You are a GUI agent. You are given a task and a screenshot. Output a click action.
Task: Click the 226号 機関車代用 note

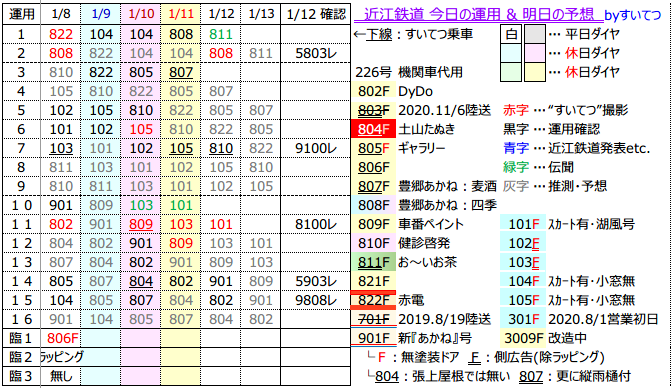point(409,72)
